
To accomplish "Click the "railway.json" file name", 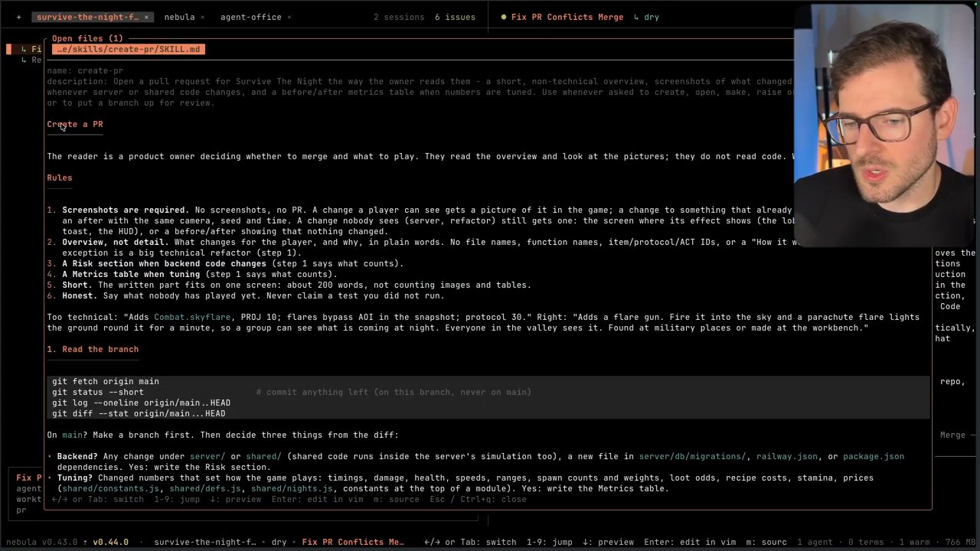I will pyautogui.click(x=787, y=456).
